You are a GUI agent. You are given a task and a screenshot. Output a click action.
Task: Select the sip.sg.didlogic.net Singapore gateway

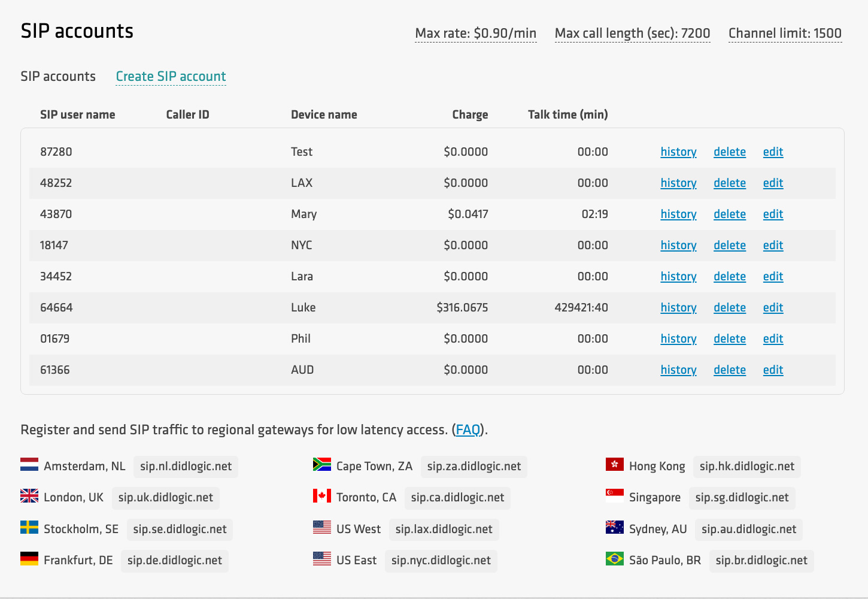[742, 498]
